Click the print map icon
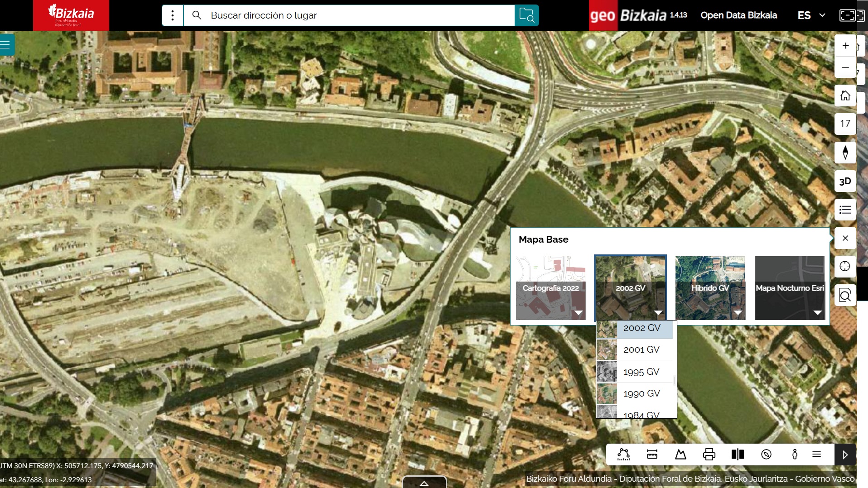 (x=709, y=455)
